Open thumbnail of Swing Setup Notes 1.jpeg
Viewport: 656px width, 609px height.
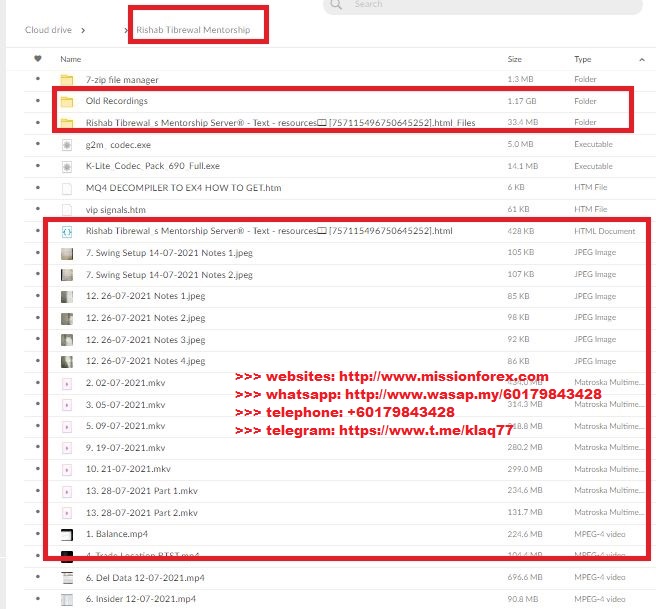click(x=67, y=253)
